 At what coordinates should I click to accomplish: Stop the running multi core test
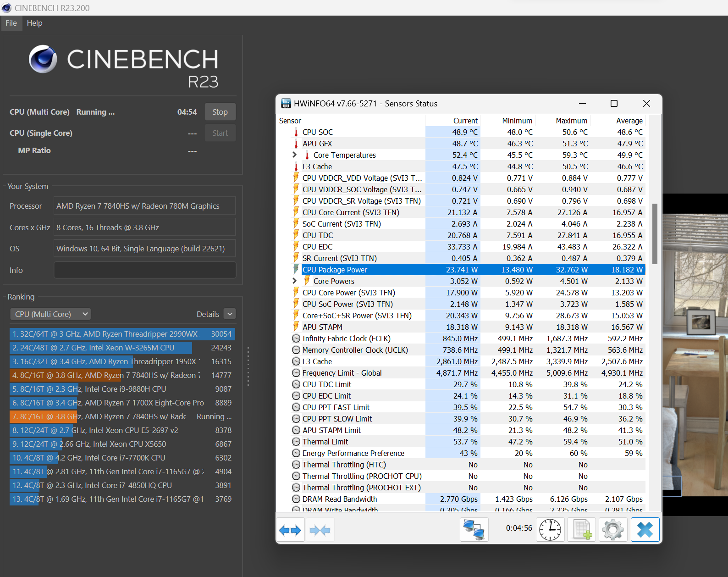coord(220,112)
